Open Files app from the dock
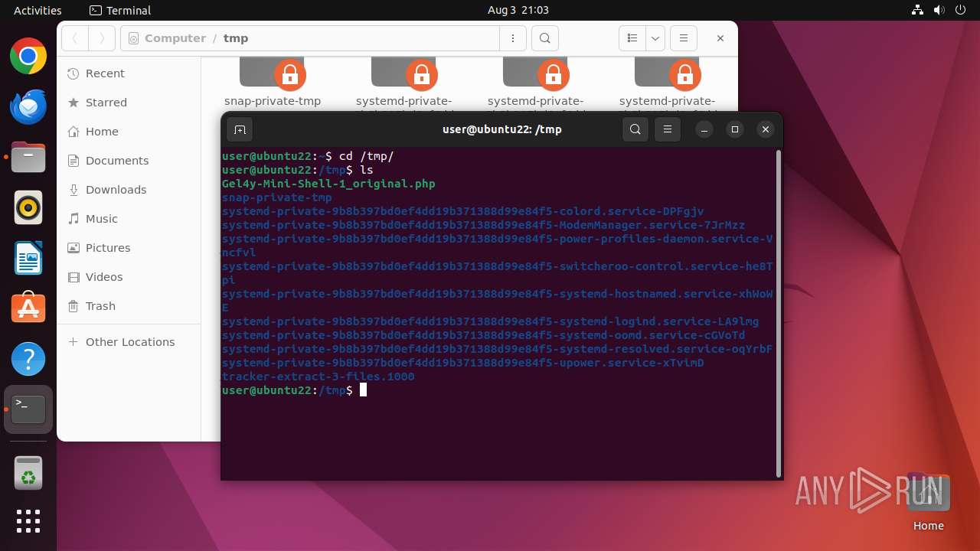 [28, 158]
